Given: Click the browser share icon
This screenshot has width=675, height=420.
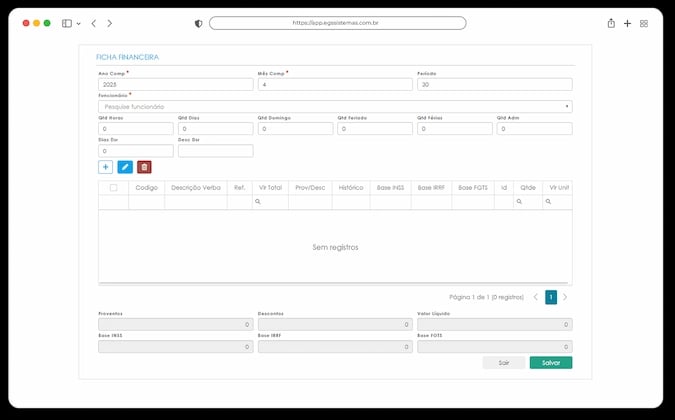Looking at the screenshot, I should point(611,23).
